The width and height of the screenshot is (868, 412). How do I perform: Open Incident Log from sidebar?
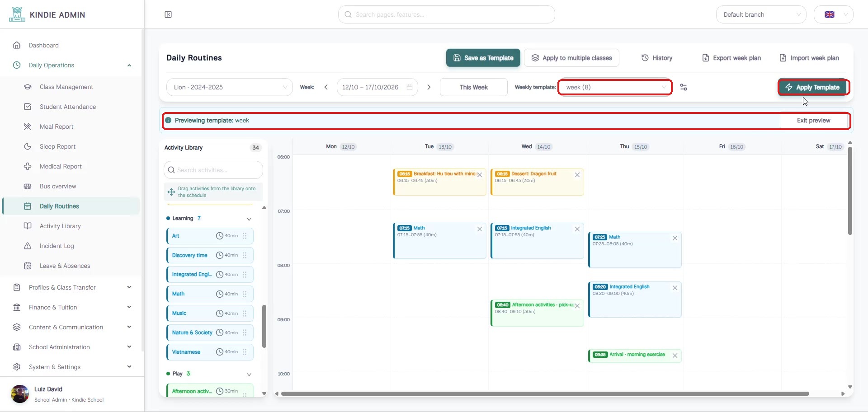[57, 246]
